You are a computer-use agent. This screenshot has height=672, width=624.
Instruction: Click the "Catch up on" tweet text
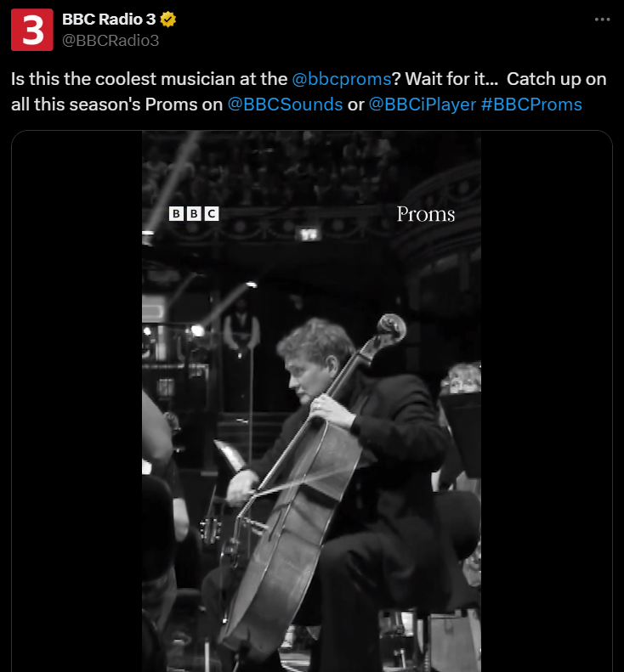point(557,79)
